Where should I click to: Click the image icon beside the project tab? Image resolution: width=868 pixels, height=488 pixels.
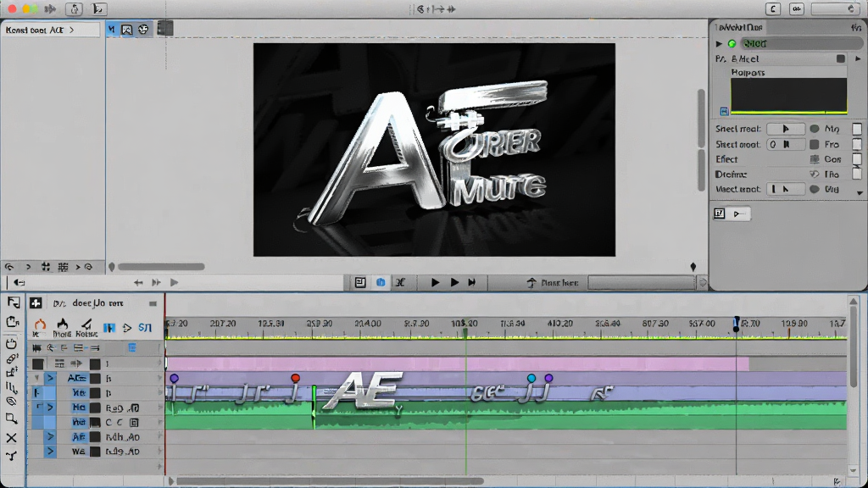(127, 30)
